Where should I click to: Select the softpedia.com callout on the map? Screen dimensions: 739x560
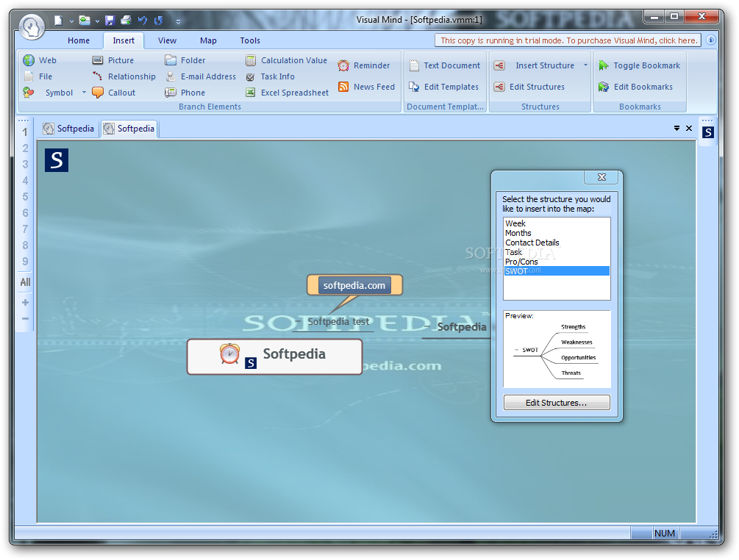pos(354,285)
